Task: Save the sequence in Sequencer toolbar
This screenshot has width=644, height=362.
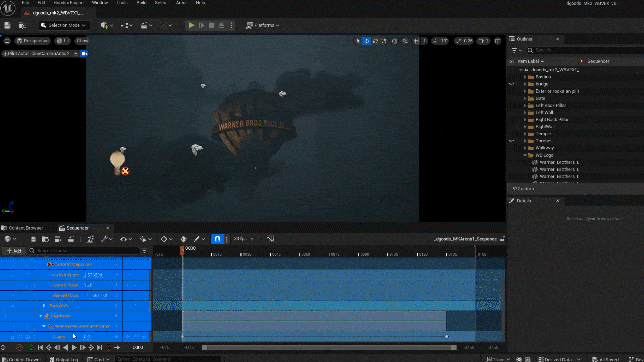Action: [x=33, y=239]
